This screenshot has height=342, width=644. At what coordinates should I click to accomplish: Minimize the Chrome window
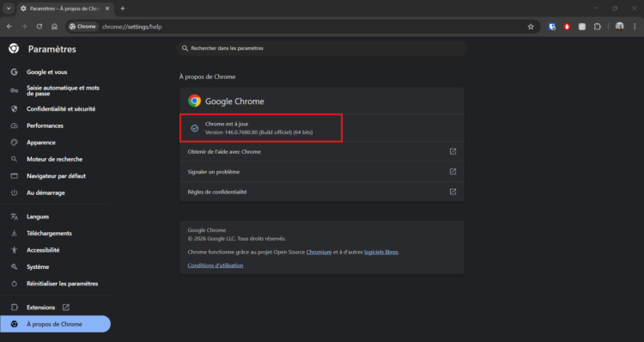click(x=596, y=9)
